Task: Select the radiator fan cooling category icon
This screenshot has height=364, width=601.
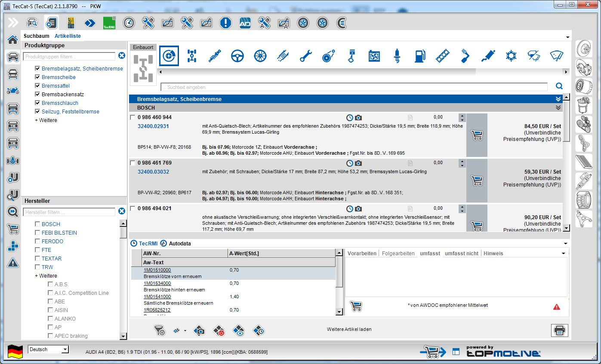Action: coord(374,55)
